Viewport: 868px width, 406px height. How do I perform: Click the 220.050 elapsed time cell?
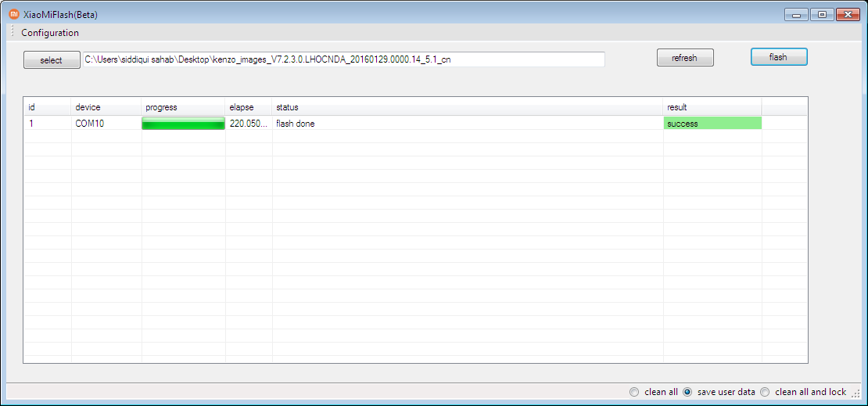pyautogui.click(x=249, y=124)
